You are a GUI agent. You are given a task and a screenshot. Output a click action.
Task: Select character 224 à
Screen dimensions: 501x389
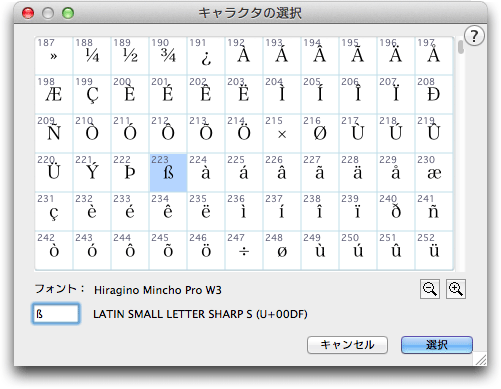point(206,173)
